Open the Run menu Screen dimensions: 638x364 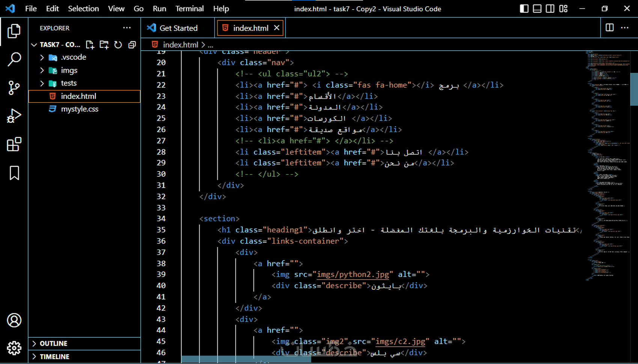[x=159, y=8]
